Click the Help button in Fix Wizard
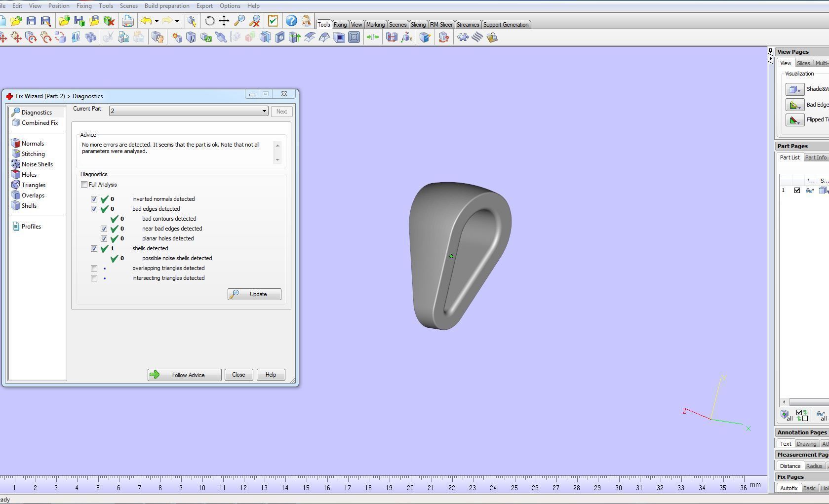This screenshot has width=829, height=504. (x=271, y=375)
